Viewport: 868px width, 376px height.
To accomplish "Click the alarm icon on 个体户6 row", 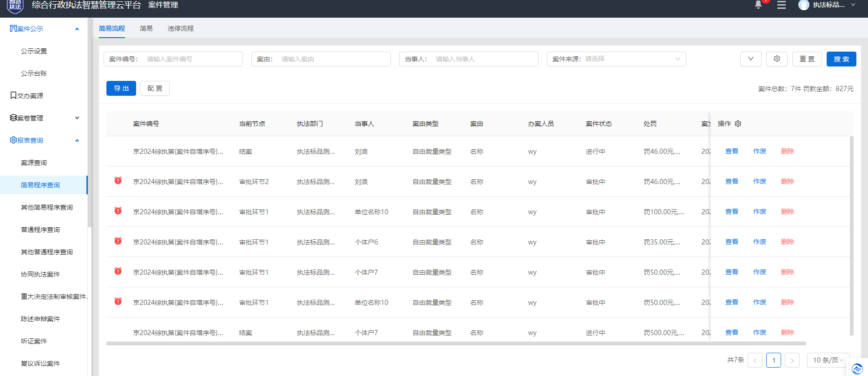I will (x=118, y=241).
